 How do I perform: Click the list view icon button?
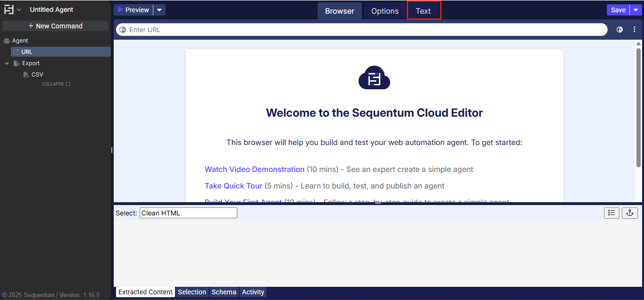[611, 213]
